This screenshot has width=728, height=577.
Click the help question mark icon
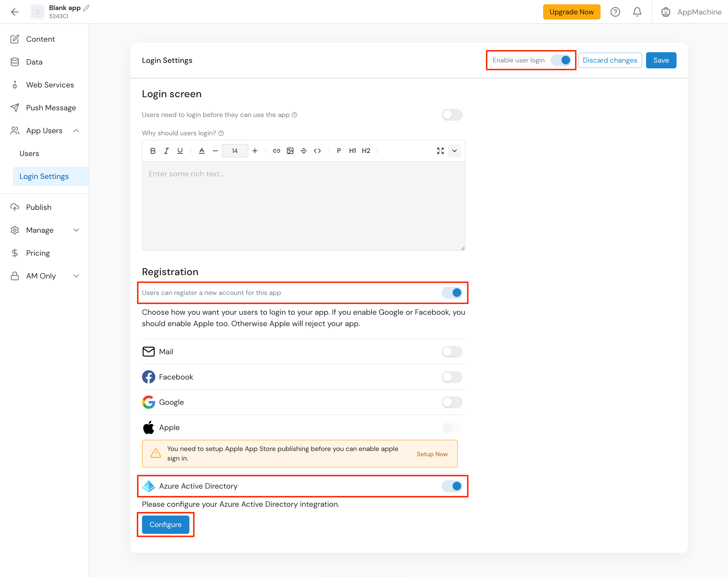coord(615,12)
